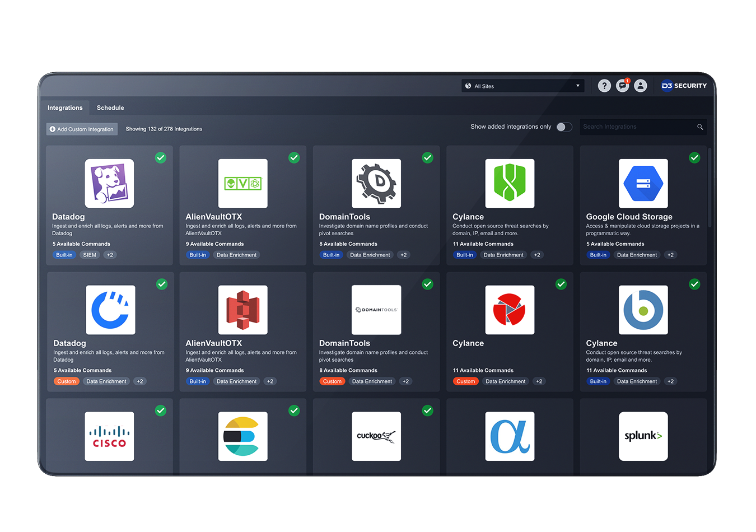Image resolution: width=756 pixels, height=532 pixels.
Task: Expand +2 tags on Custom DomainTools card
Action: click(x=406, y=381)
